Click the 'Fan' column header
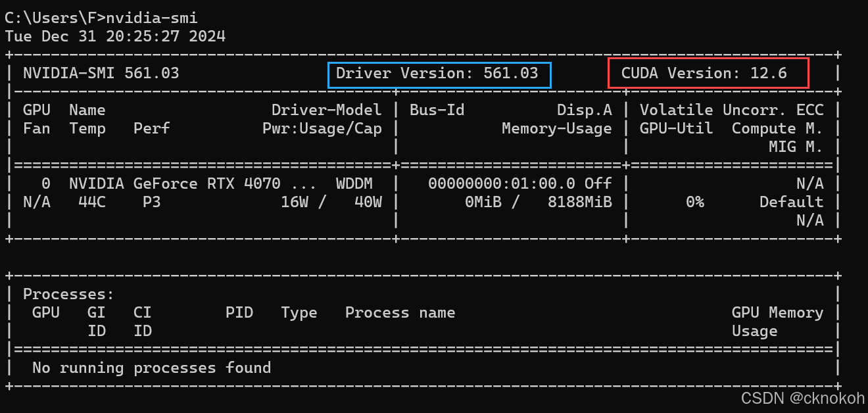 pos(37,128)
